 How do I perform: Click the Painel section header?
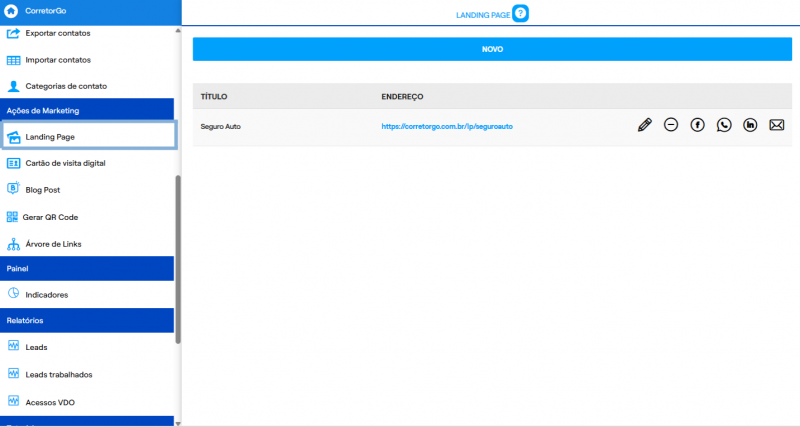pyautogui.click(x=87, y=268)
